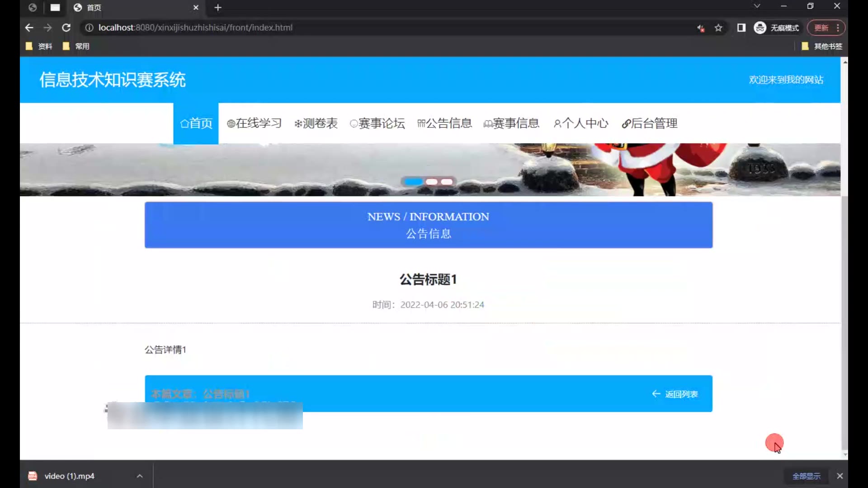Select the first carousel indicator dot
Image resolution: width=868 pixels, height=488 pixels.
pos(413,182)
